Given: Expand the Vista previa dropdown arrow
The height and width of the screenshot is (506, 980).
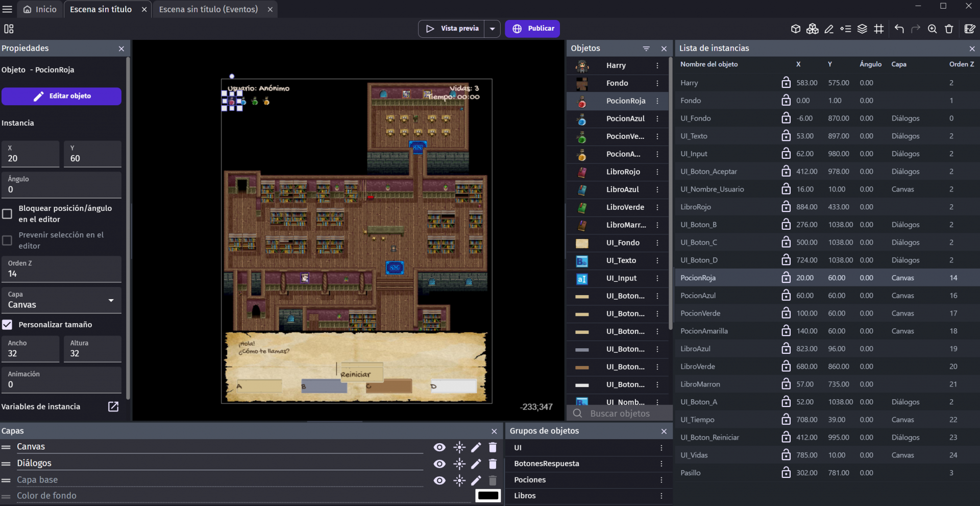Looking at the screenshot, I should pos(492,29).
